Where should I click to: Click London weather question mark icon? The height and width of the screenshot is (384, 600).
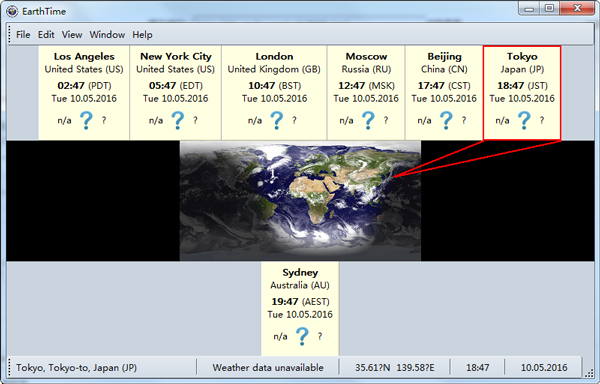point(277,120)
